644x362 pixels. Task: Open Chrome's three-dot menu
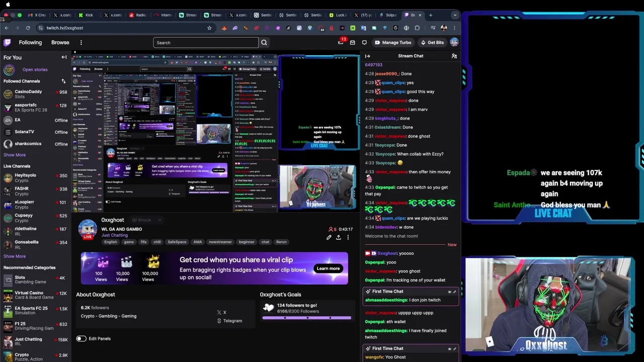(x=454, y=28)
